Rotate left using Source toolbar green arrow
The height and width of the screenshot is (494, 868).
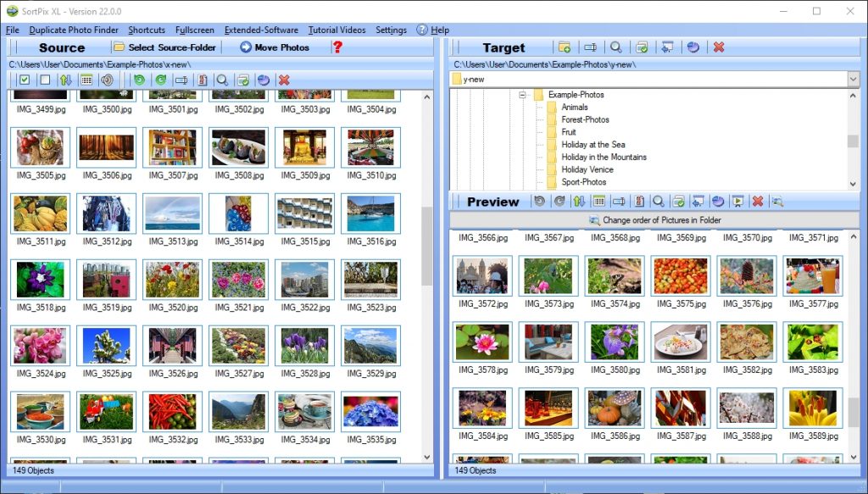(139, 80)
